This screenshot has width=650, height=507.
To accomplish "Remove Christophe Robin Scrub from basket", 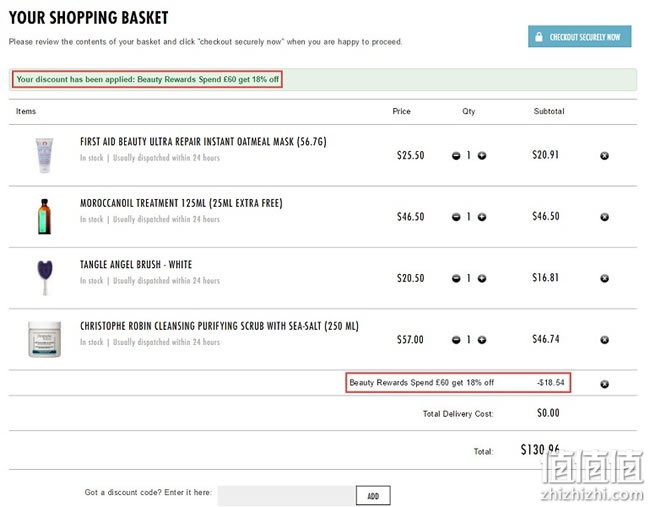I will pos(604,340).
